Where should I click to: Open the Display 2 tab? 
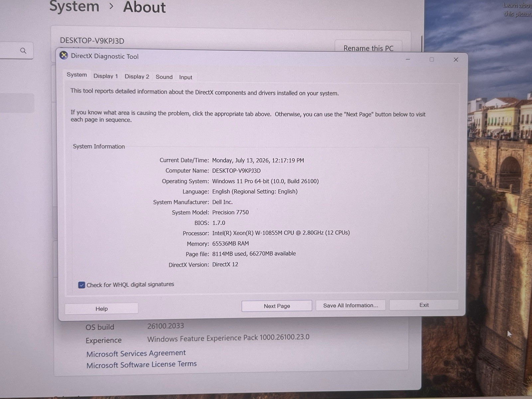pos(137,76)
